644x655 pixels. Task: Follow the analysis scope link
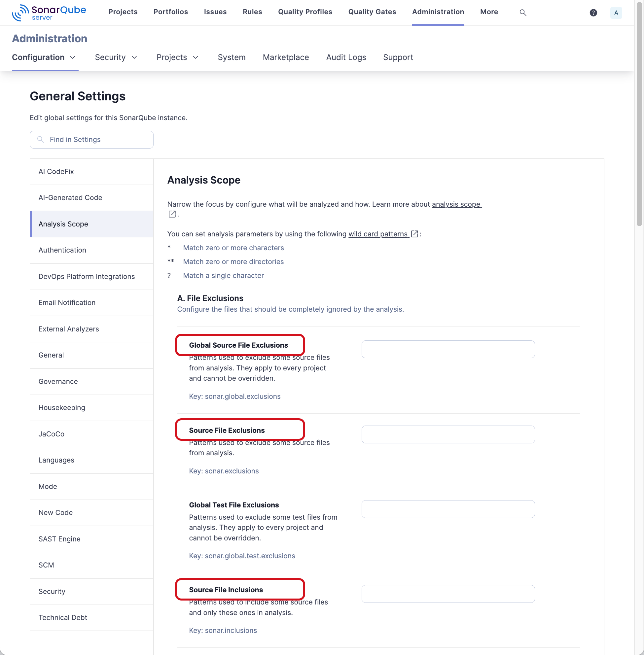coord(457,204)
